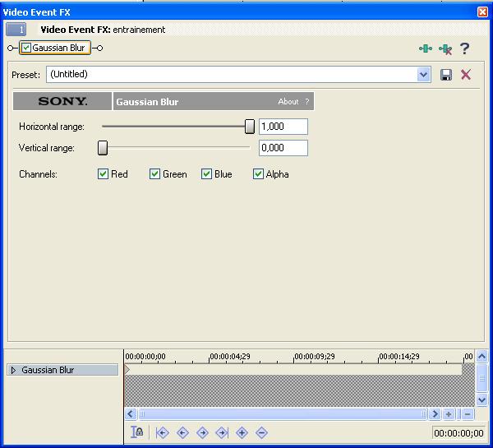Screen dimensions: 493x448
Task: Delete preset with the red X icon
Action: (x=466, y=75)
